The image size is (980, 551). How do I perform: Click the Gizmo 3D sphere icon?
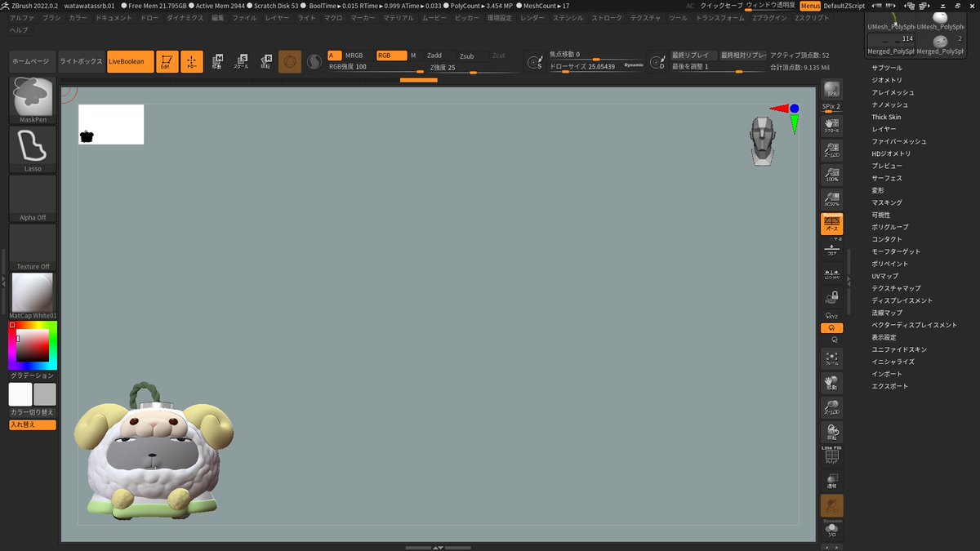click(x=290, y=62)
